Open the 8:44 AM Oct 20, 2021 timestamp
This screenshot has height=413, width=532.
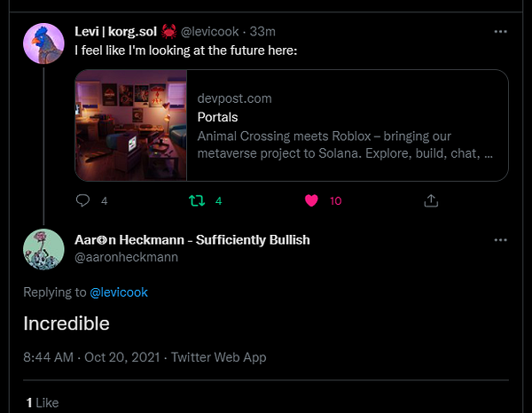(x=91, y=357)
